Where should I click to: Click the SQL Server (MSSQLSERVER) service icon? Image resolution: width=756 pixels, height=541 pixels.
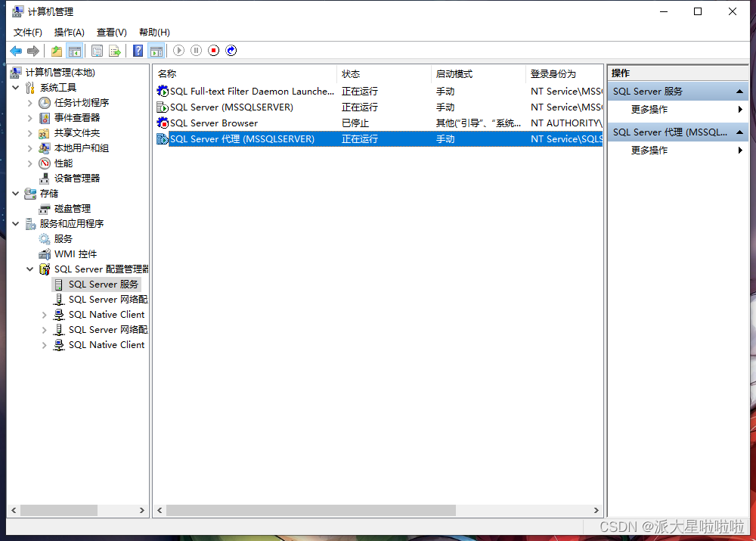(x=163, y=107)
